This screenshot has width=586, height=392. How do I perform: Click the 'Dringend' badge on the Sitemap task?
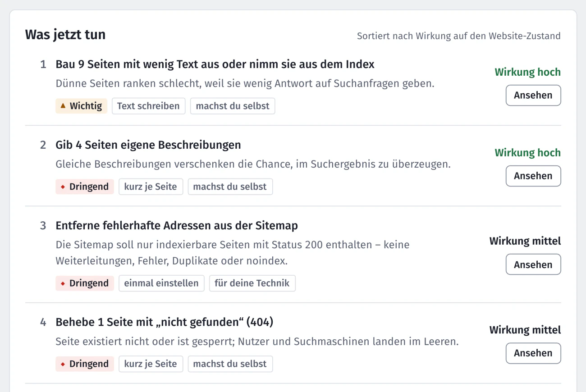85,283
